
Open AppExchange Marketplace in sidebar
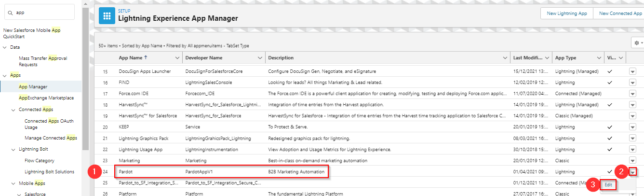[46, 98]
